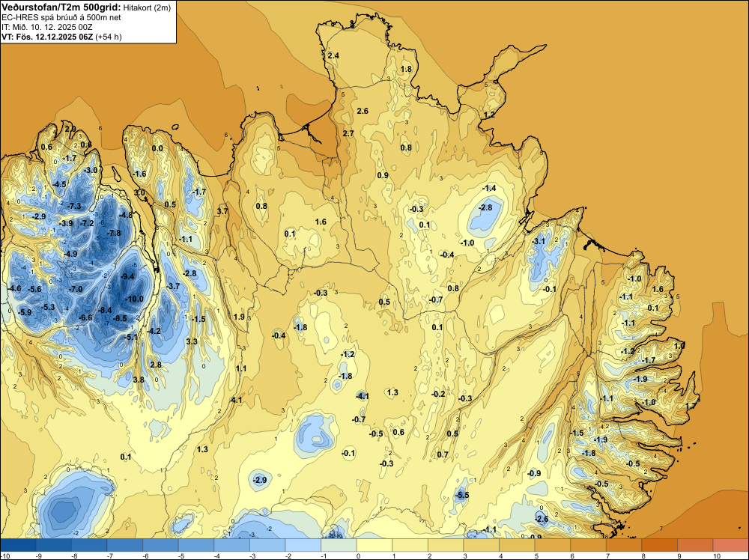The image size is (749, 560).
Task: Click the 'EC-HRES spá brúuð á 500m net' line
Action: point(61,17)
